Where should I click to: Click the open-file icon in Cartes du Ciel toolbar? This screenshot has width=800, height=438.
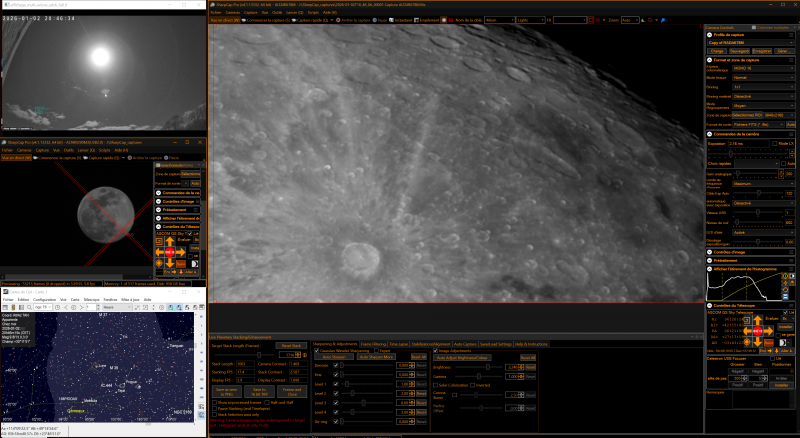point(13,307)
